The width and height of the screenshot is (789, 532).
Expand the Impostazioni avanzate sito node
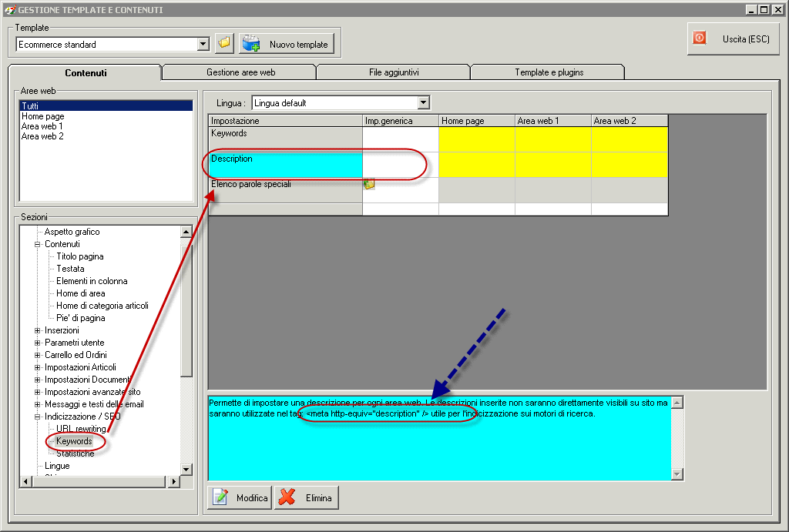coord(37,392)
